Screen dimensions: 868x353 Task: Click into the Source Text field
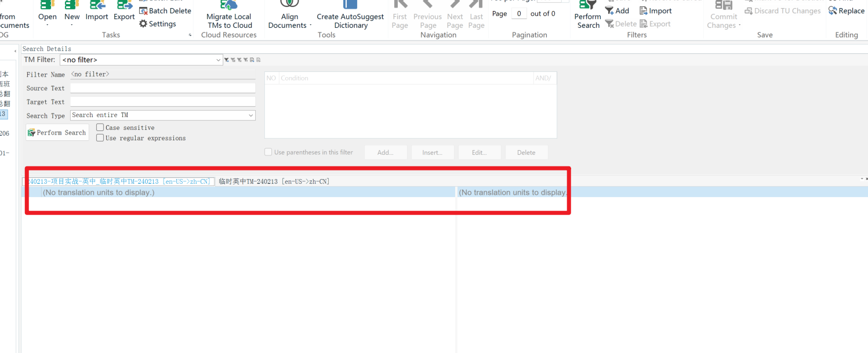163,88
